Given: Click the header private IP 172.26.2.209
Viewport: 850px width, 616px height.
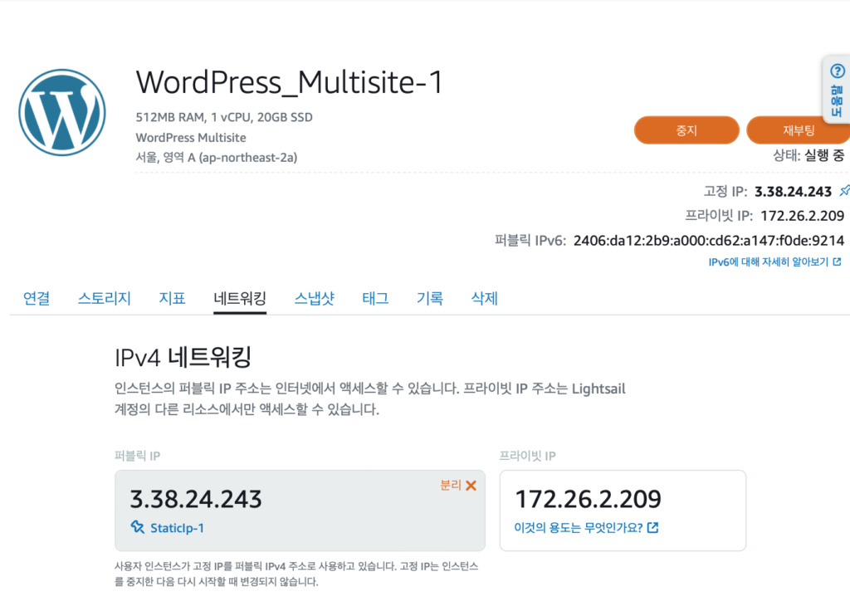Looking at the screenshot, I should (x=803, y=216).
